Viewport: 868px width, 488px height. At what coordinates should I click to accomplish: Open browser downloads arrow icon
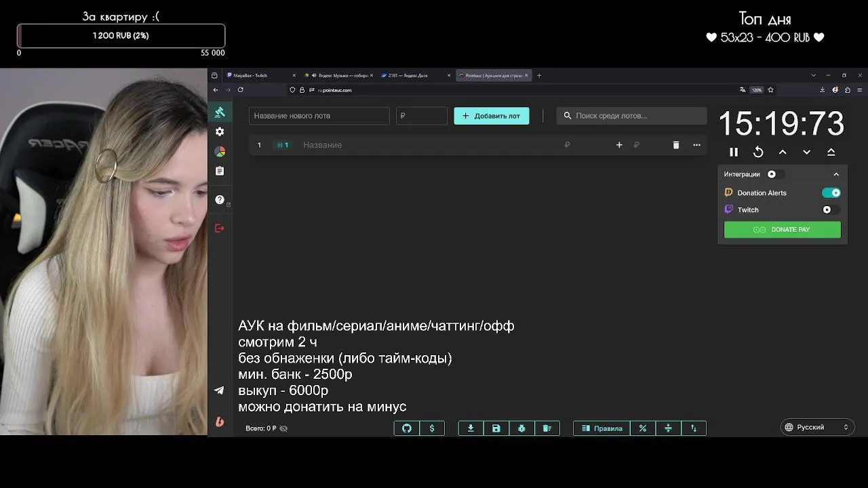pos(823,89)
